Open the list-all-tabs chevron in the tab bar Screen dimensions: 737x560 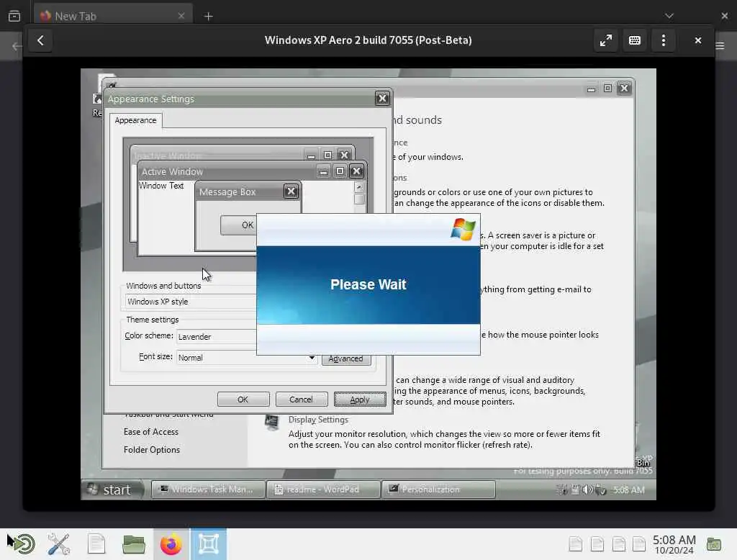pyautogui.click(x=669, y=16)
